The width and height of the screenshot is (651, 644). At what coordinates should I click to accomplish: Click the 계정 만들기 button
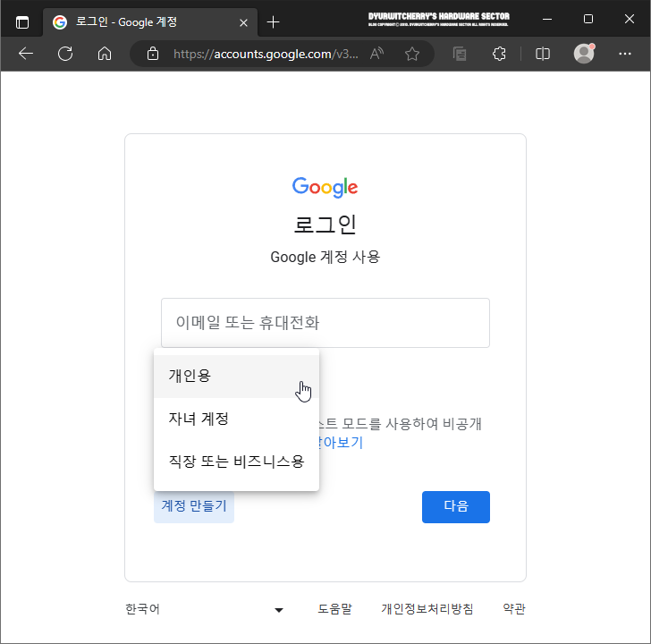194,506
